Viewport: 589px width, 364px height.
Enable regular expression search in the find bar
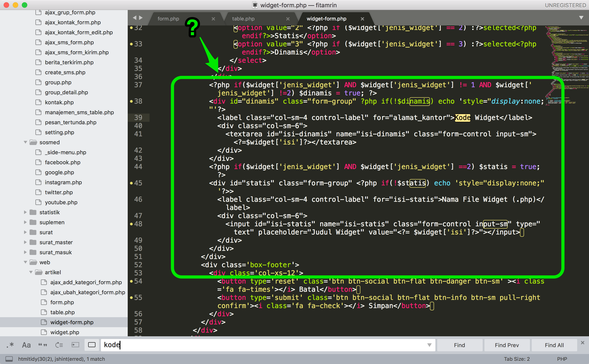tap(11, 345)
